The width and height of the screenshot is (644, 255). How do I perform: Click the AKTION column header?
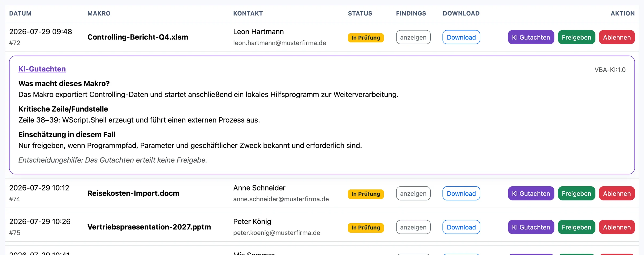click(623, 13)
